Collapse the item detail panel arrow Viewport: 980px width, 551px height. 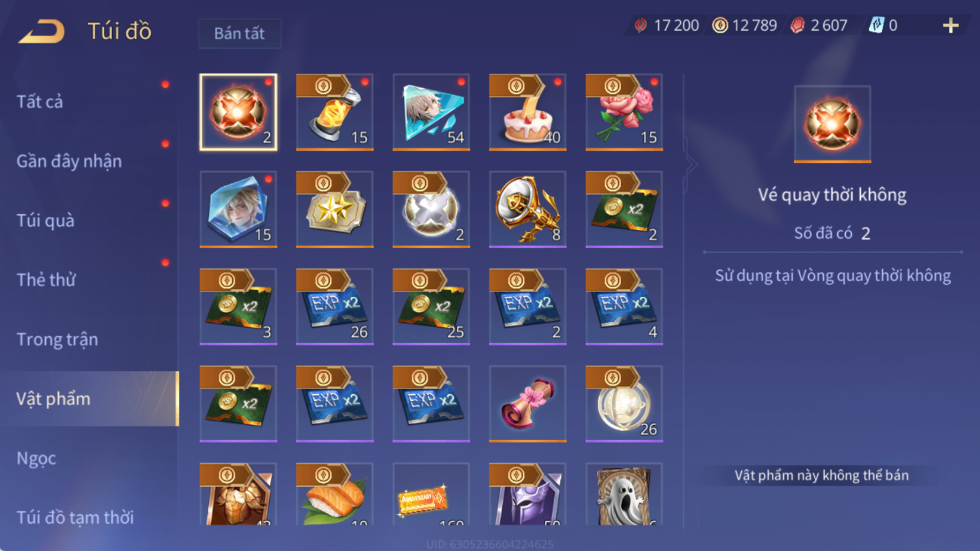pyautogui.click(x=691, y=164)
